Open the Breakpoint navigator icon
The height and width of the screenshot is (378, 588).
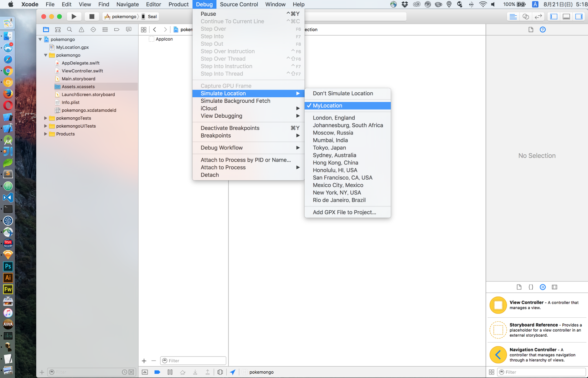117,30
